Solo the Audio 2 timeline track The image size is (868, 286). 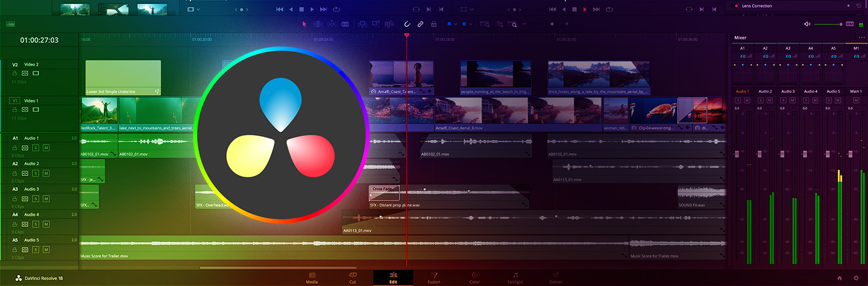(x=36, y=173)
